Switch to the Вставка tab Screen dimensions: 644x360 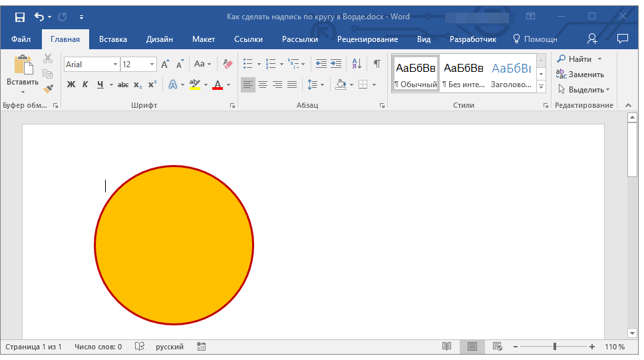pyautogui.click(x=113, y=39)
